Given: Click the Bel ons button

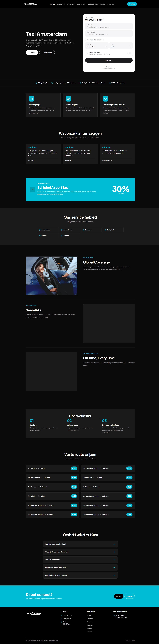Looking at the screenshot, I should tap(119, 596).
